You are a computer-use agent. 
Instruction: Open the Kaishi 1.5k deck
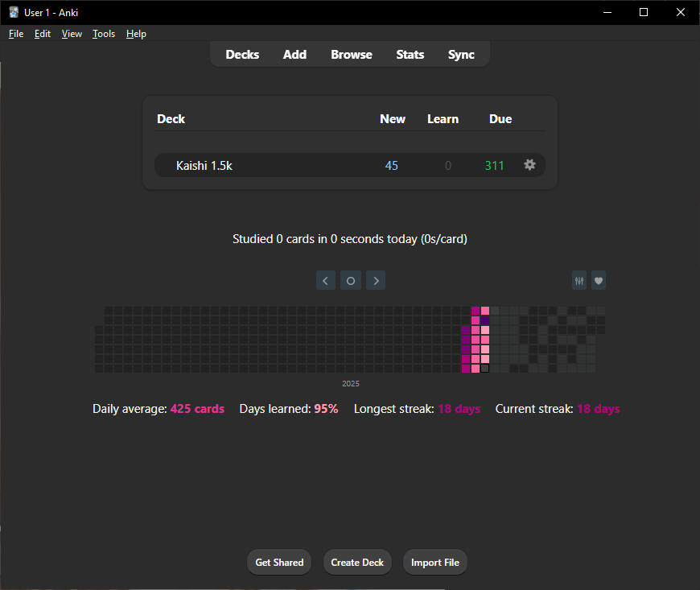pyautogui.click(x=204, y=166)
